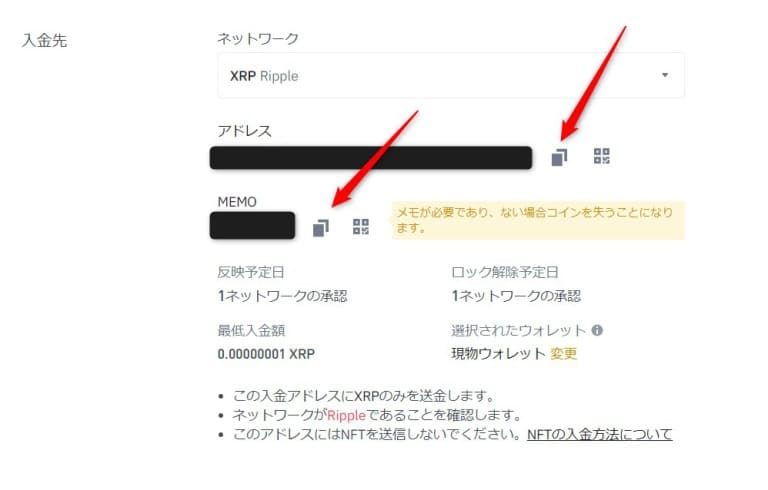The width and height of the screenshot is (768, 490).
Task: Click the アドレス label
Action: click(x=244, y=131)
